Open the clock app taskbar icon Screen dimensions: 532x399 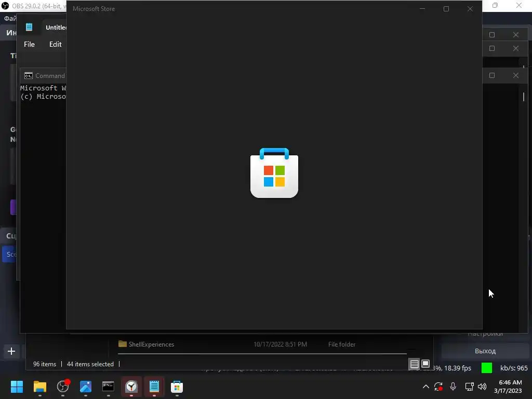(131, 387)
